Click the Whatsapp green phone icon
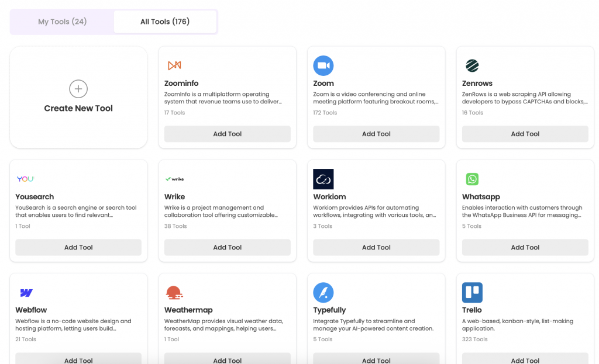 (472, 179)
